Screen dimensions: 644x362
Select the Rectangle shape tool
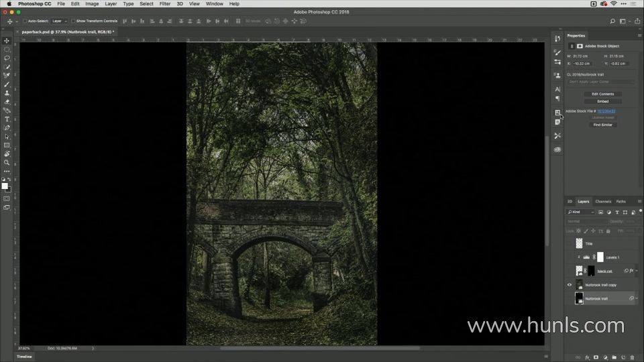tap(7, 145)
